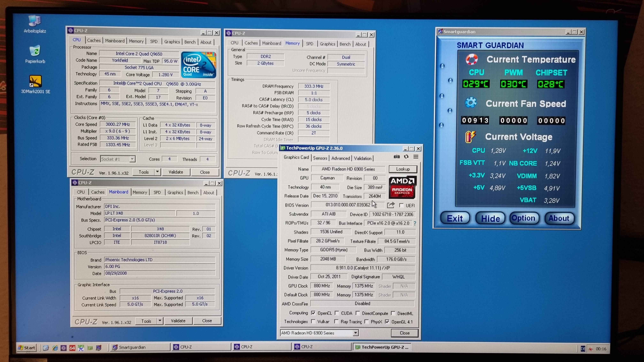Launch the green GPU-Z icon in quick launch
Screen dimensions: 644x362
tap(90, 348)
